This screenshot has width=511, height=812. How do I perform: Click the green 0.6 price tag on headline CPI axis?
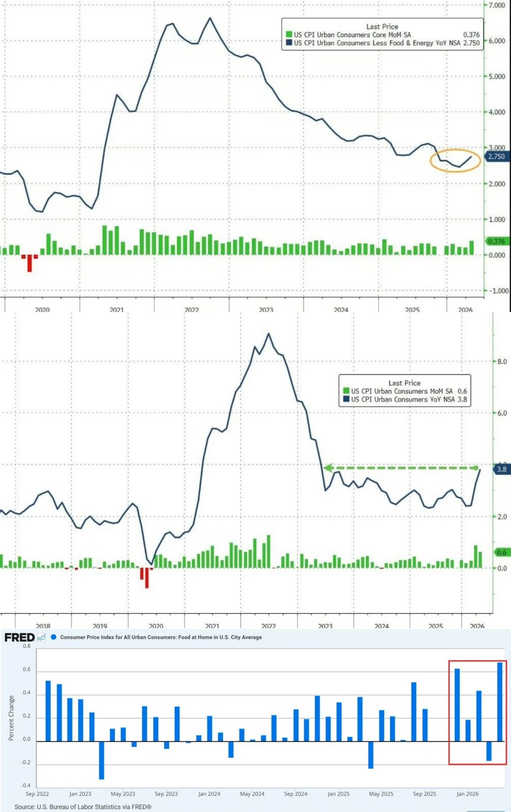[502, 552]
